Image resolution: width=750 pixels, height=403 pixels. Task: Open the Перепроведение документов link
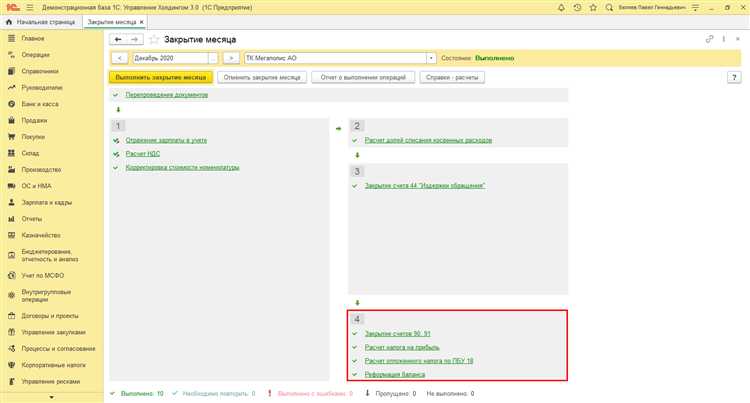coord(166,95)
